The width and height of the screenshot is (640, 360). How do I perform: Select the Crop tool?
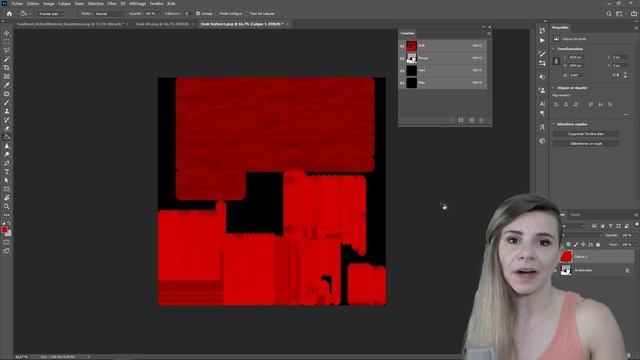point(7,68)
